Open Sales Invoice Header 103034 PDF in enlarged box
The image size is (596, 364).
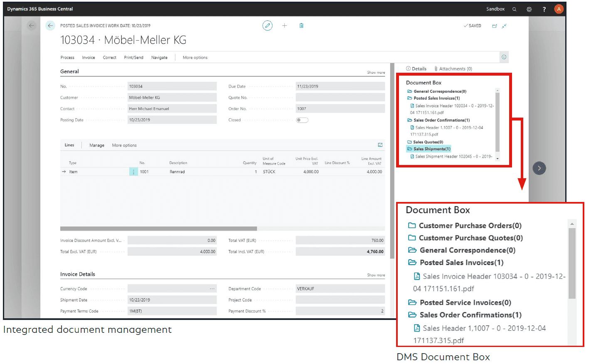490,283
